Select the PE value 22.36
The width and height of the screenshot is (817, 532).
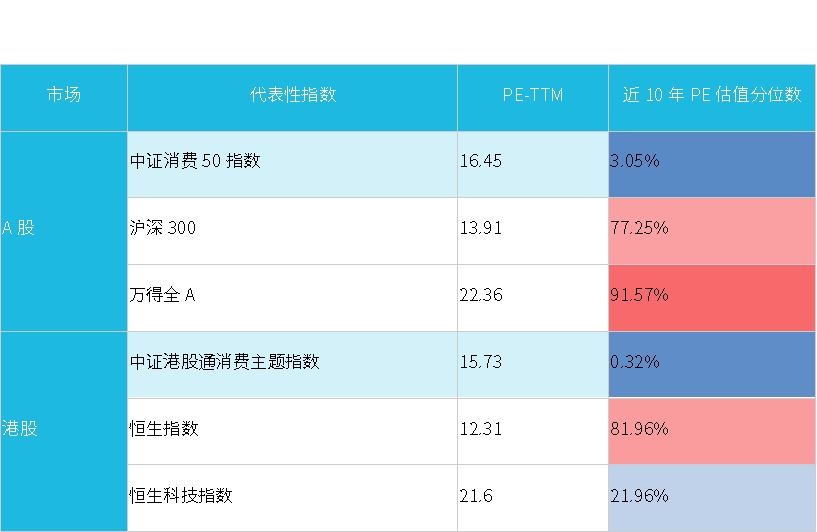532,296
